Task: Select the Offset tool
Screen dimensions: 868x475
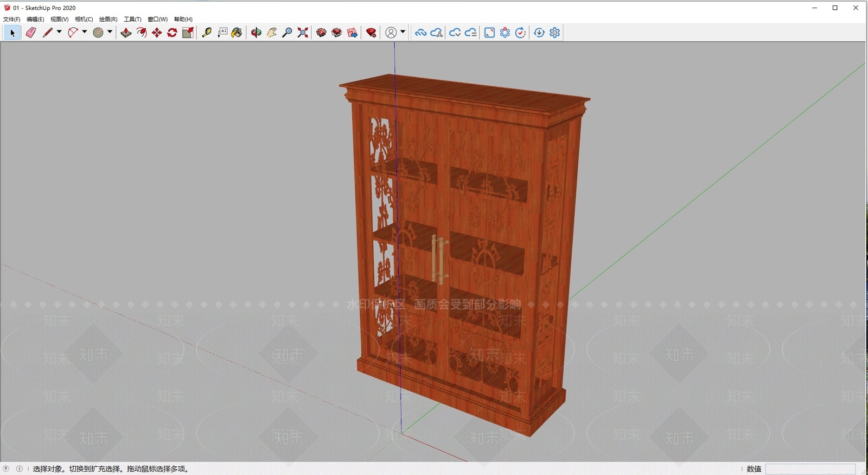Action: click(142, 33)
